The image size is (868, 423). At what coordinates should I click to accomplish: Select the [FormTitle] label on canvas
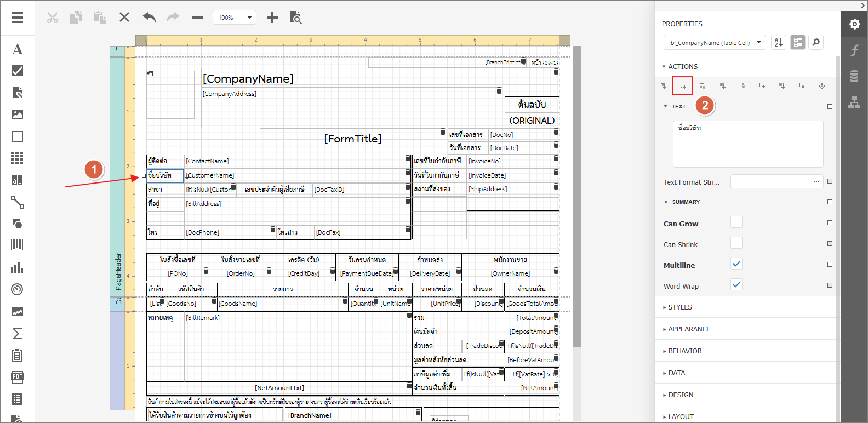(x=352, y=139)
